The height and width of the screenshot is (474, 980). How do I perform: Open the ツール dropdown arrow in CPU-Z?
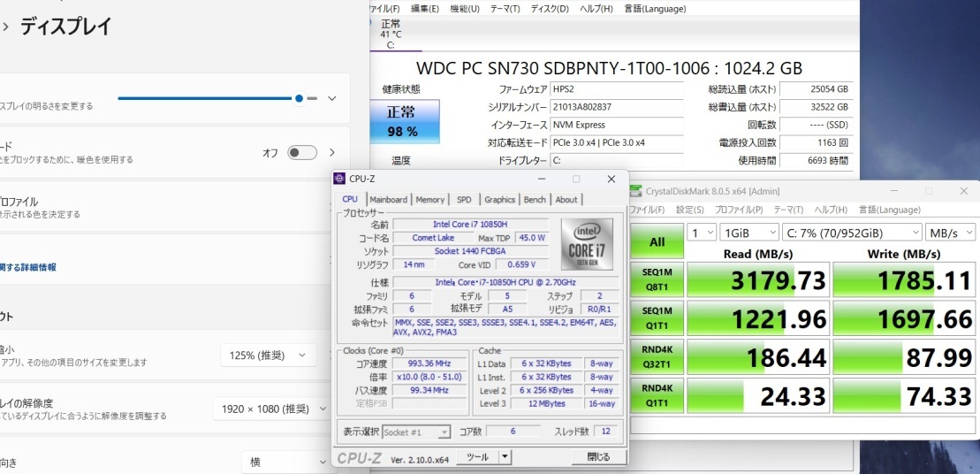click(x=505, y=457)
